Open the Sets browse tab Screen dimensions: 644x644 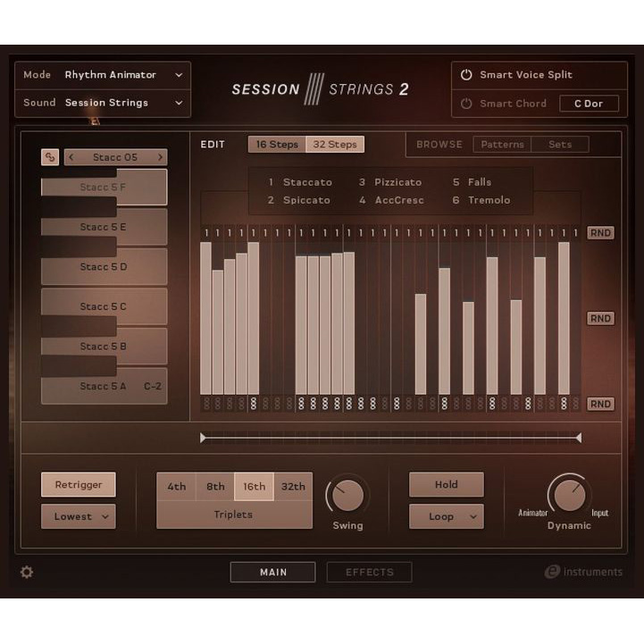[x=560, y=145]
